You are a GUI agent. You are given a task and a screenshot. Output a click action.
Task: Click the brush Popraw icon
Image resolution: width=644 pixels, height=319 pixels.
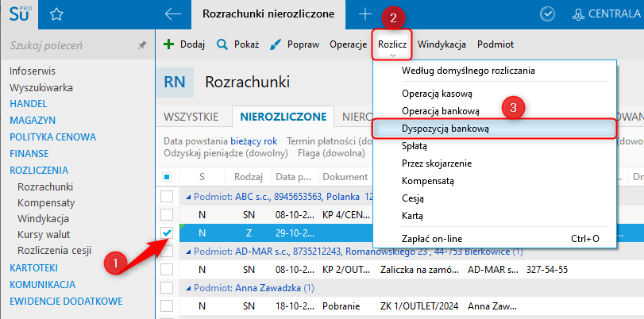click(x=276, y=44)
